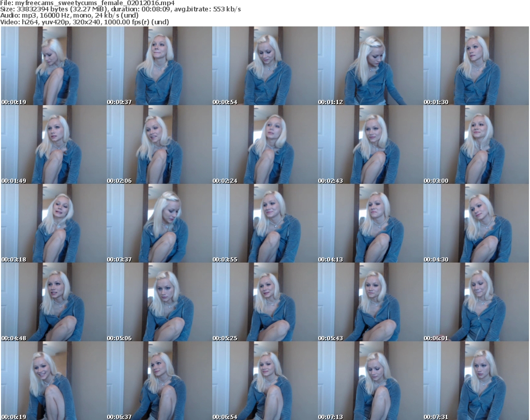Image resolution: width=530 pixels, height=420 pixels.
Task: Select the thumbnail timestamped 00:04:30
Action: click(476, 224)
